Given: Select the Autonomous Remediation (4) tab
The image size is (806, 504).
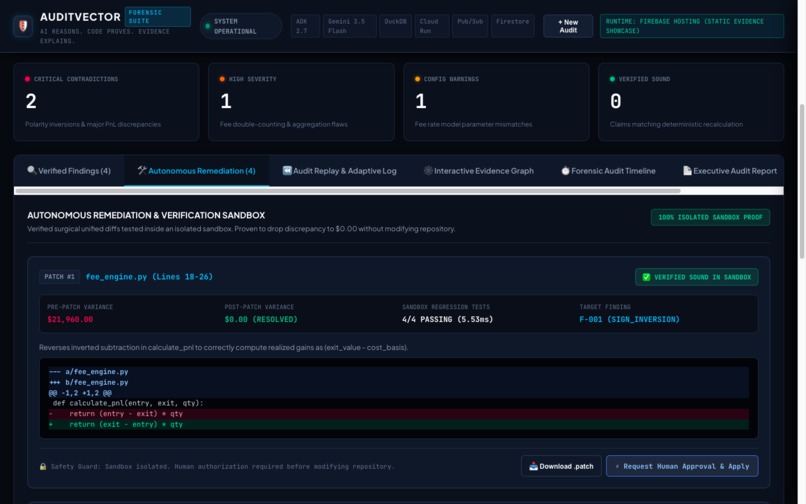Looking at the screenshot, I should (x=196, y=171).
